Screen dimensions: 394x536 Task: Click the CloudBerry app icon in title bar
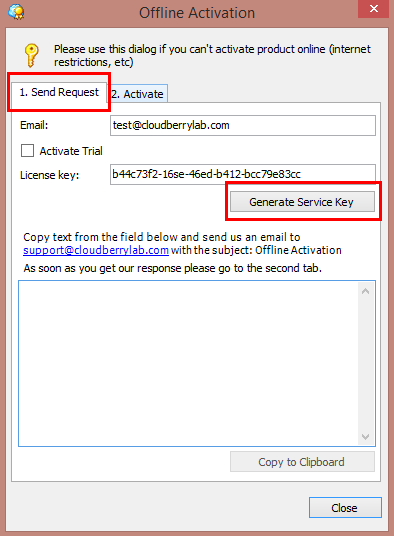[16, 12]
